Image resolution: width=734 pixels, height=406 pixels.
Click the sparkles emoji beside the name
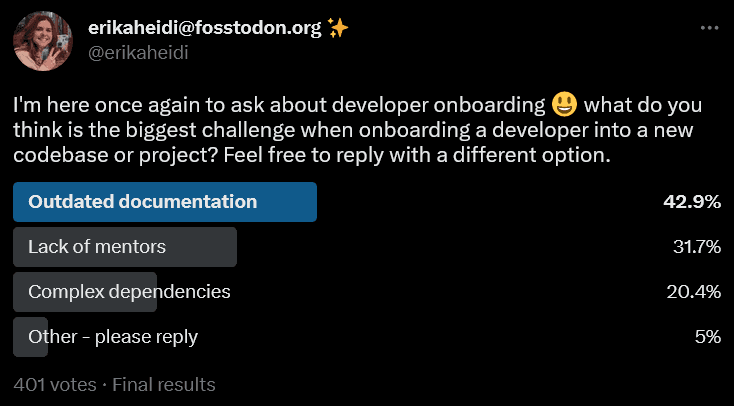coord(338,28)
